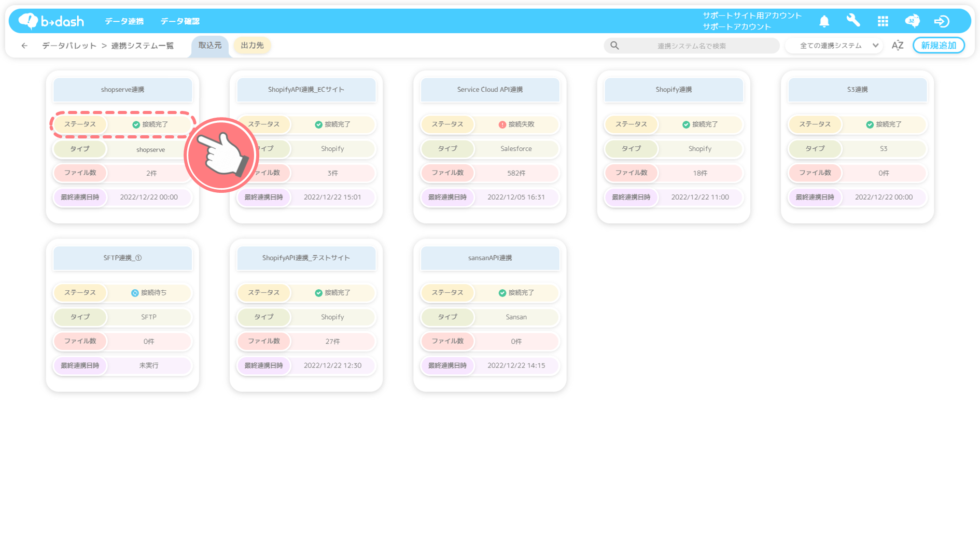The image size is (980, 551).
Task: Click the 2件 file count
Action: tap(151, 174)
